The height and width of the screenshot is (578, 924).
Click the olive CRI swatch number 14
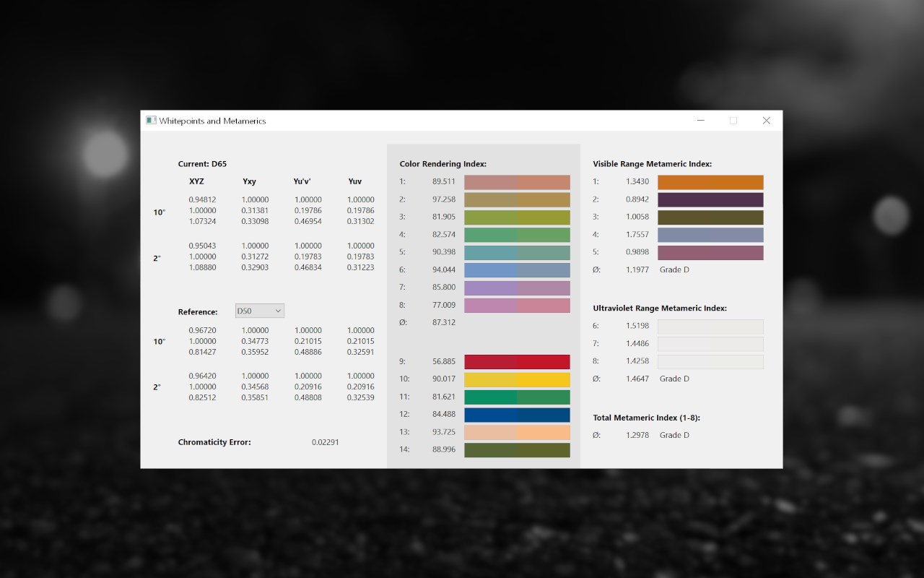pos(517,450)
